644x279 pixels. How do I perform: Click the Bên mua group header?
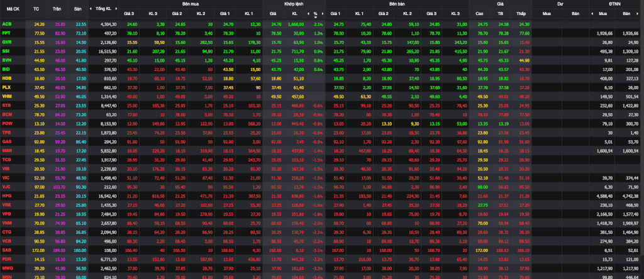[191, 4]
